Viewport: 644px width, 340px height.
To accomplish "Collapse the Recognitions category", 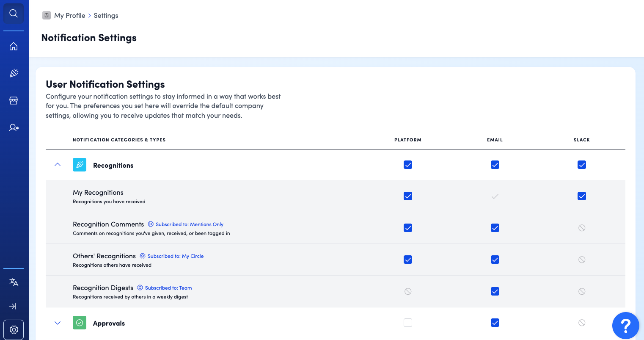I will (x=58, y=165).
